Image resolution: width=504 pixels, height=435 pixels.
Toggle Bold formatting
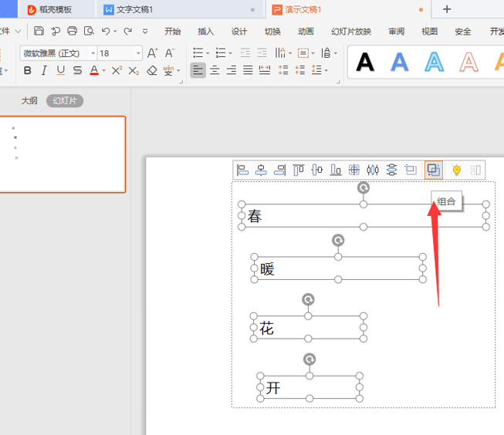[x=28, y=70]
